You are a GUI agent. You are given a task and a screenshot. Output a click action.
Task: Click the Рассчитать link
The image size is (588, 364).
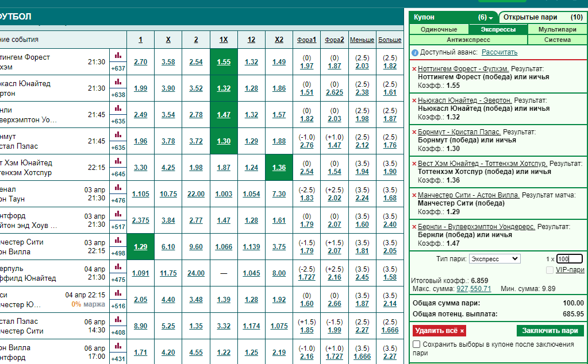pos(499,52)
